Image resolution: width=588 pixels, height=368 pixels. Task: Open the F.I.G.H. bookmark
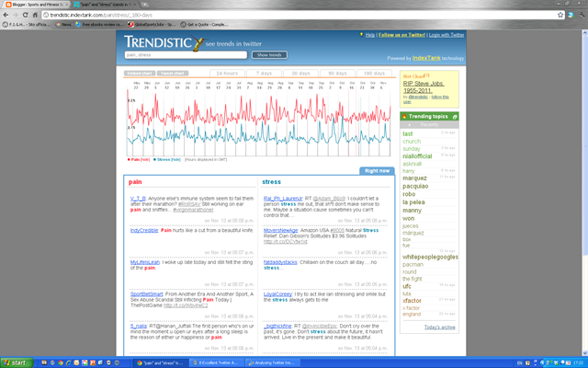(26, 25)
